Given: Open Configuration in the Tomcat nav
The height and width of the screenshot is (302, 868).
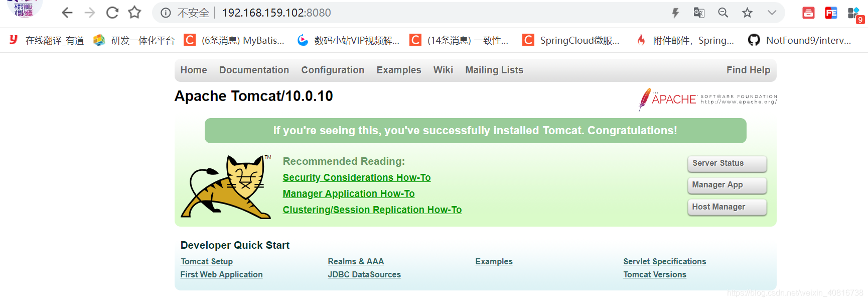Looking at the screenshot, I should [x=333, y=70].
